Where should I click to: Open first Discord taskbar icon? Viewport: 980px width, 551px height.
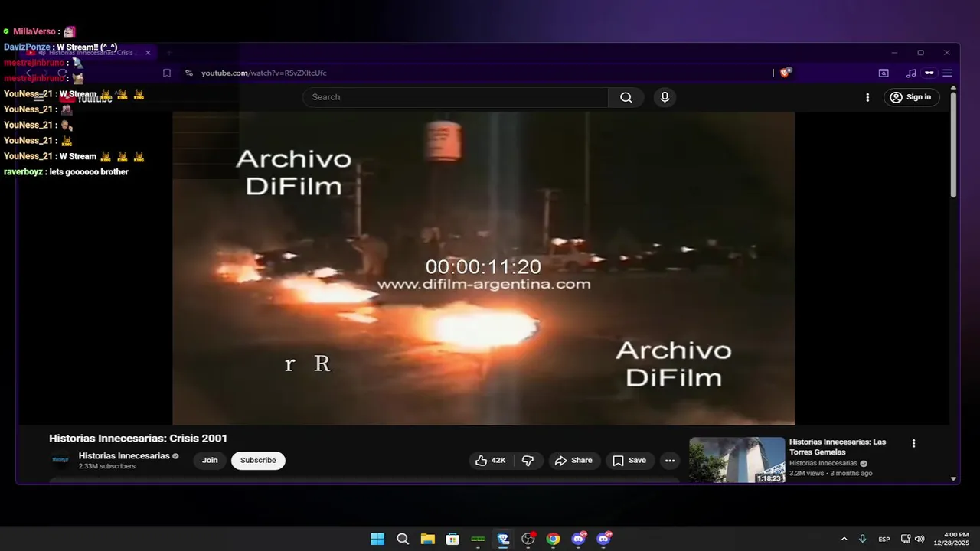[x=578, y=539]
